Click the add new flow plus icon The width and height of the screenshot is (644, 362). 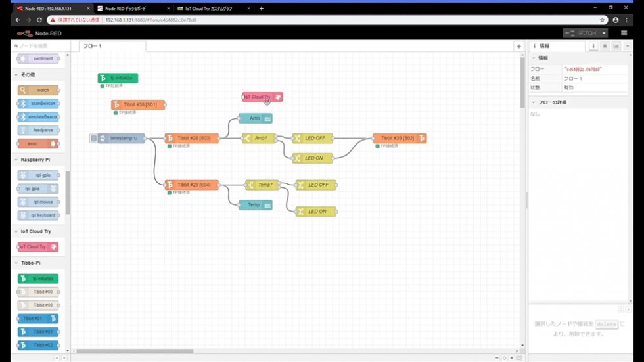coord(518,47)
